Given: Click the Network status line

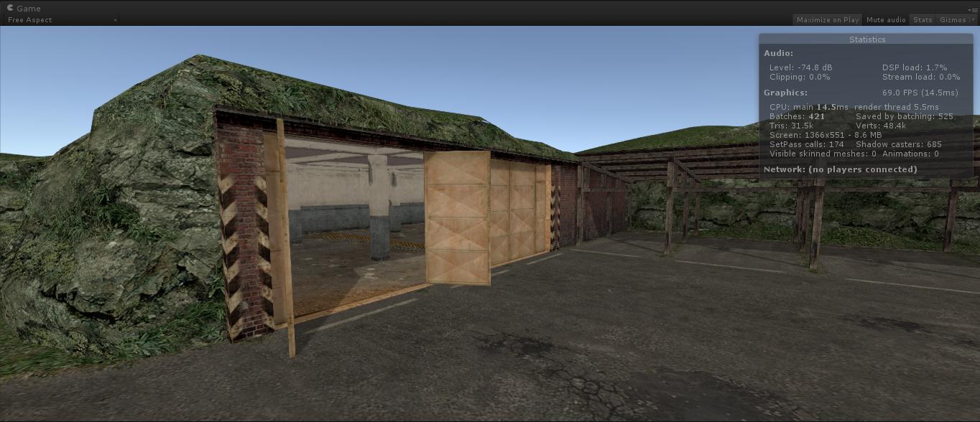Looking at the screenshot, I should (840, 169).
